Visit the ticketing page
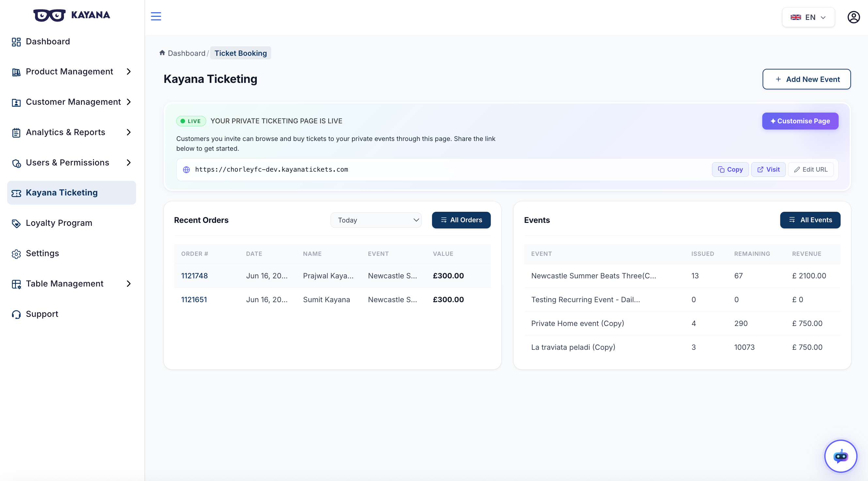Image resolution: width=868 pixels, height=481 pixels. pyautogui.click(x=768, y=170)
